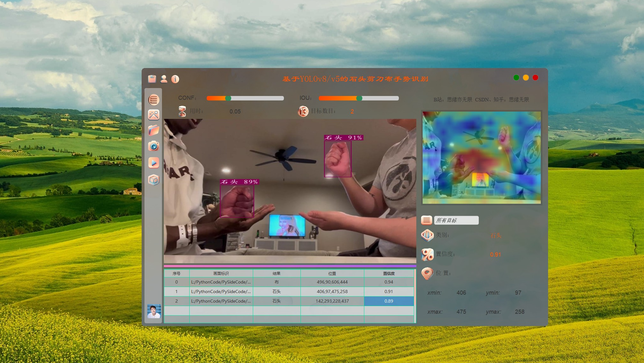Click the file path in row 1

coord(221,291)
